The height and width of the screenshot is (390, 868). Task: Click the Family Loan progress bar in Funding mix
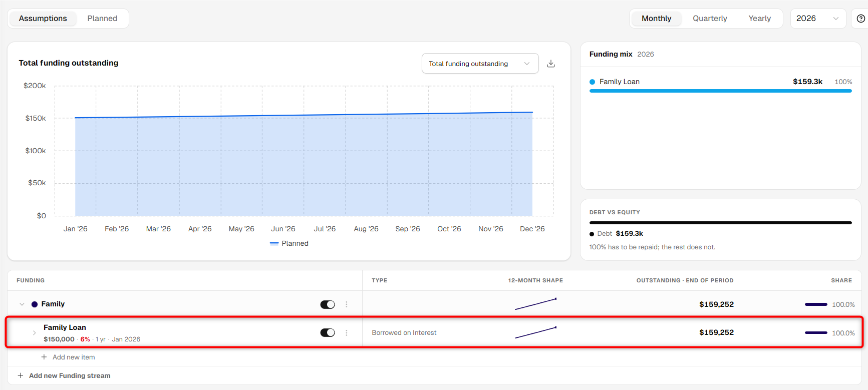720,91
